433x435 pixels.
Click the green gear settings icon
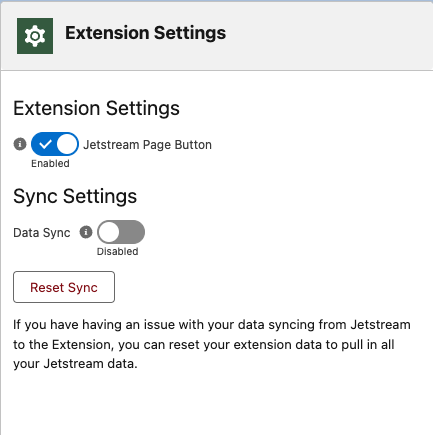click(35, 36)
